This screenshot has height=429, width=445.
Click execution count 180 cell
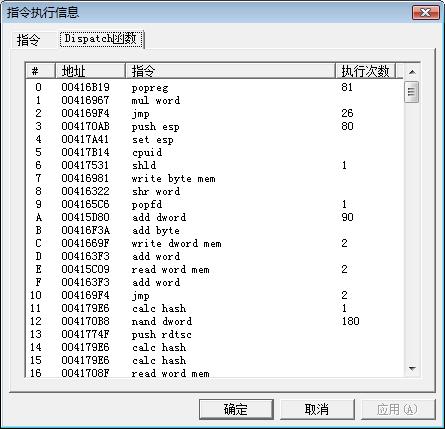coord(351,321)
